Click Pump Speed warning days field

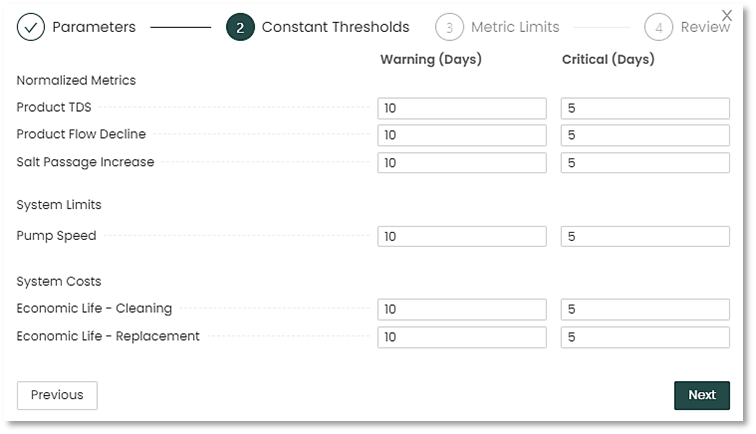[462, 237]
